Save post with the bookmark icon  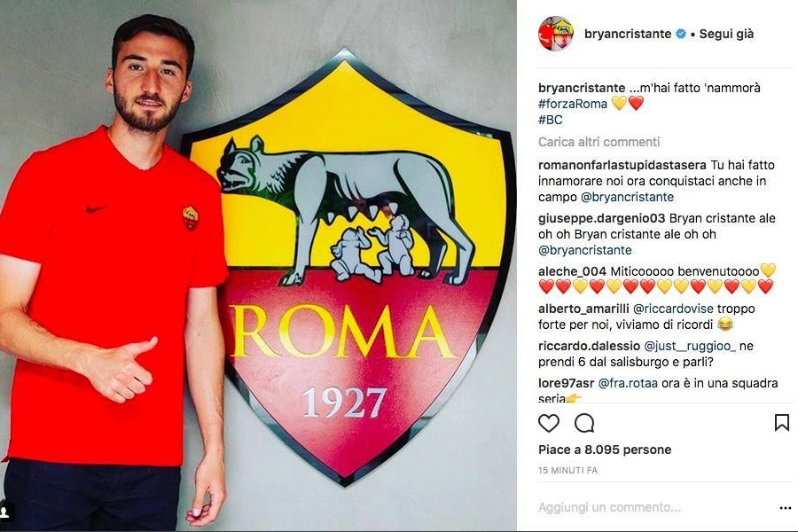782,423
